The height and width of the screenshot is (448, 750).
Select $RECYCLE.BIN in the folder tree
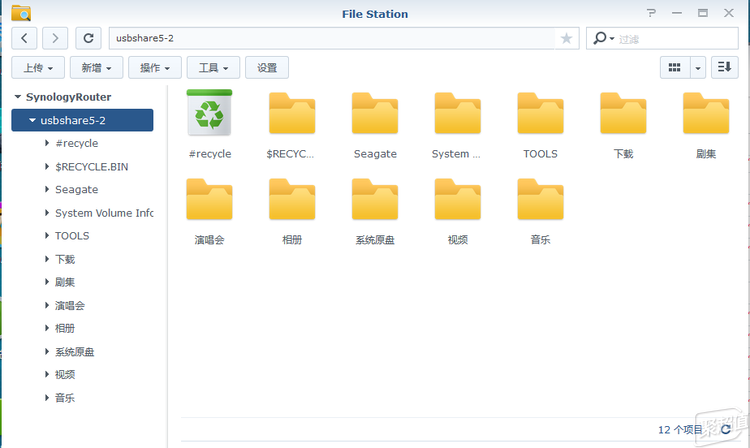(91, 166)
